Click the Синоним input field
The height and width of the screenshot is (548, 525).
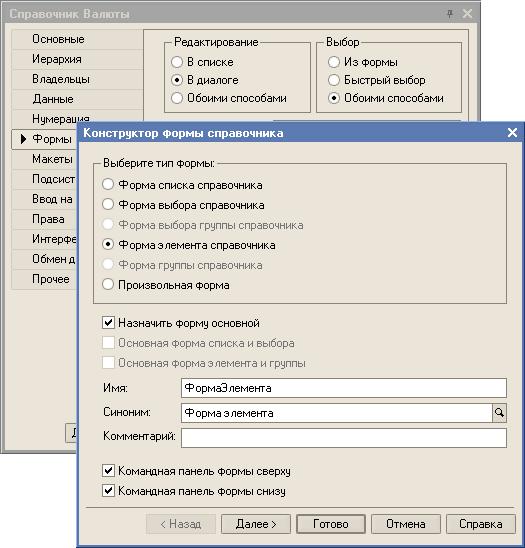click(x=337, y=413)
